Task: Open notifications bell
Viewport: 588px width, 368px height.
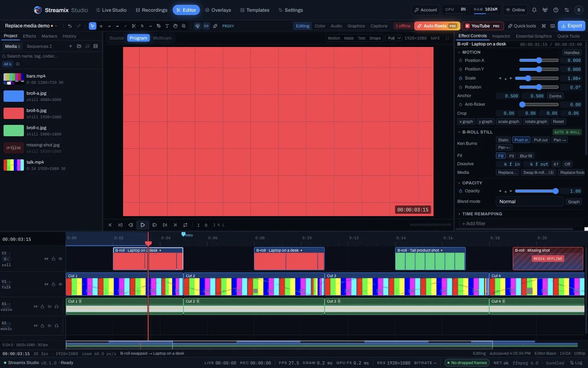Action: [x=534, y=10]
